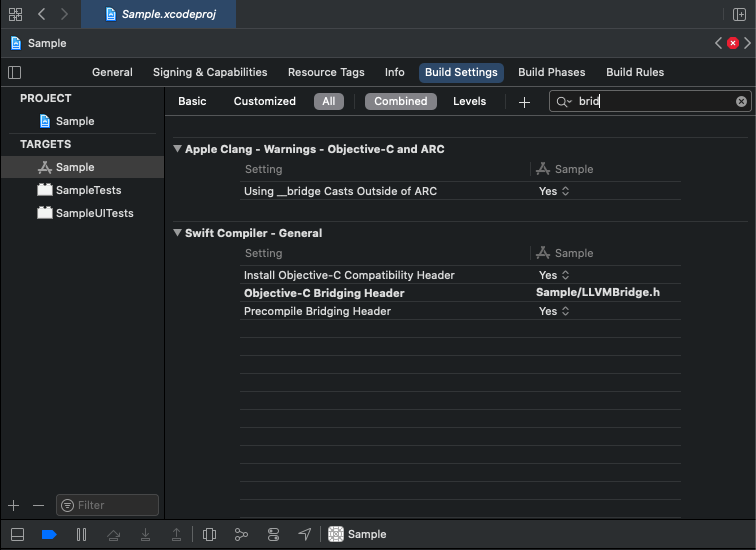Add a build setting with plus button
The image size is (756, 550).
click(x=524, y=102)
